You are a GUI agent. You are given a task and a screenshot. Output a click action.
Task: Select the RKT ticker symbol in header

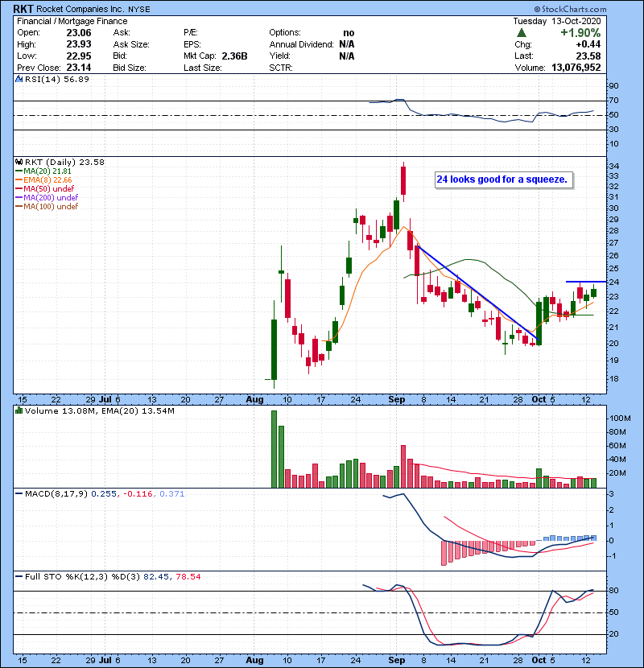[23, 9]
